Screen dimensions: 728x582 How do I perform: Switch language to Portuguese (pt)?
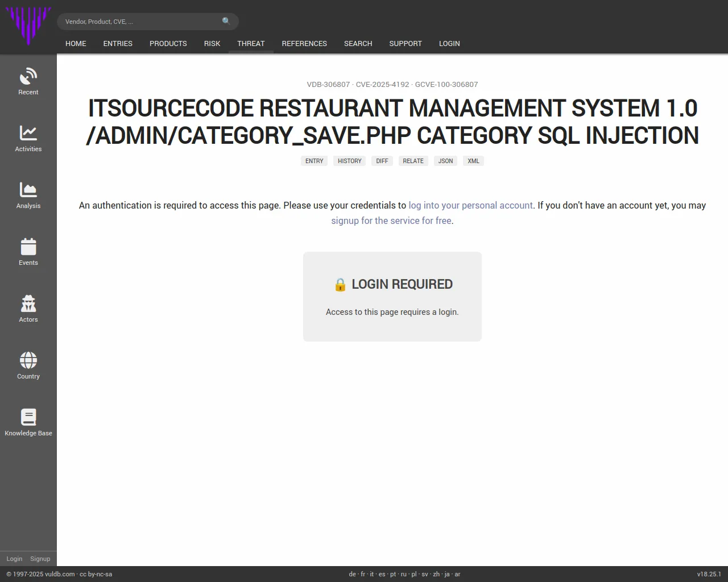[393, 574]
